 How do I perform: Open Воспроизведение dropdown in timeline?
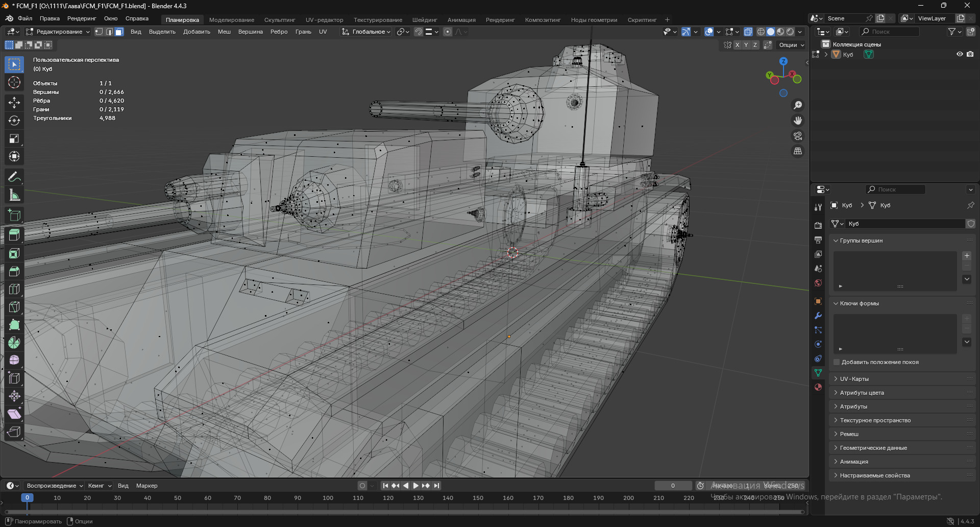pyautogui.click(x=55, y=486)
